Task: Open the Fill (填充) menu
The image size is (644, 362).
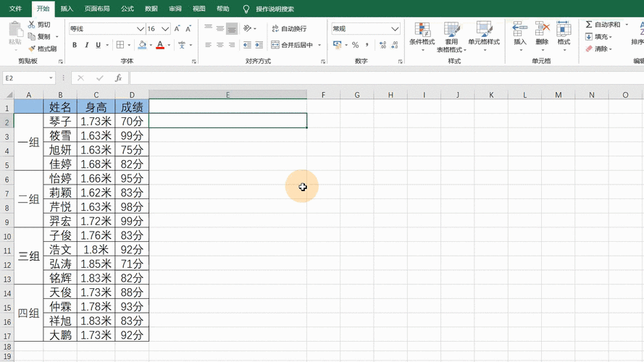Action: 599,36
